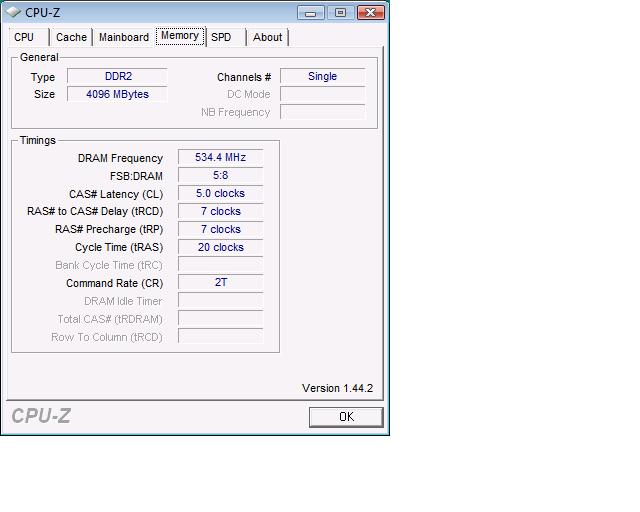Click the Channels # label

click(x=244, y=77)
